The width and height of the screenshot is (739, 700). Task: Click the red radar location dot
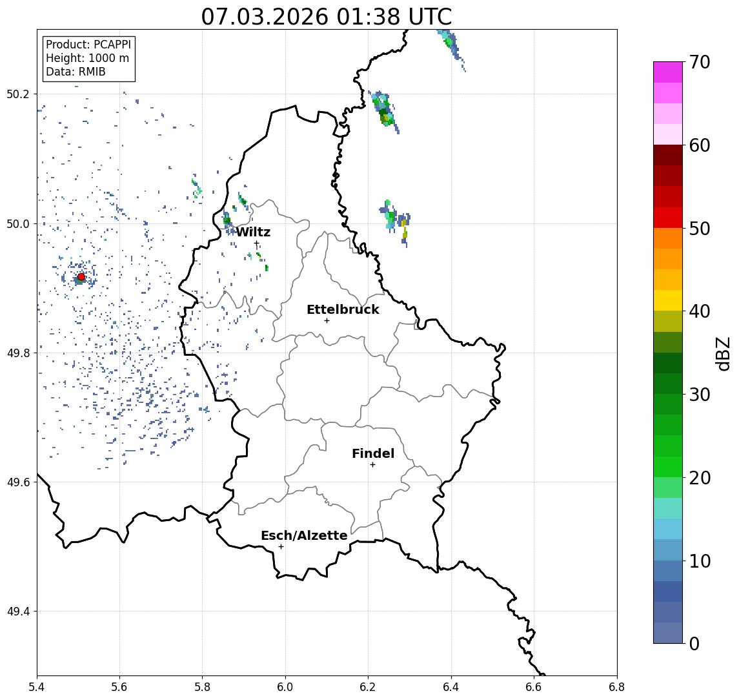(81, 277)
